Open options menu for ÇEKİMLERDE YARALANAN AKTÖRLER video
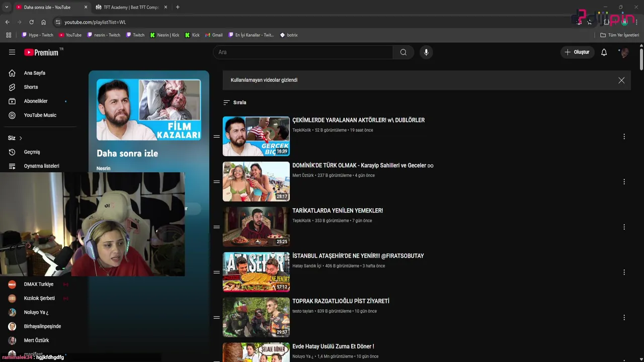Viewport: 644px width, 362px height. (x=624, y=137)
